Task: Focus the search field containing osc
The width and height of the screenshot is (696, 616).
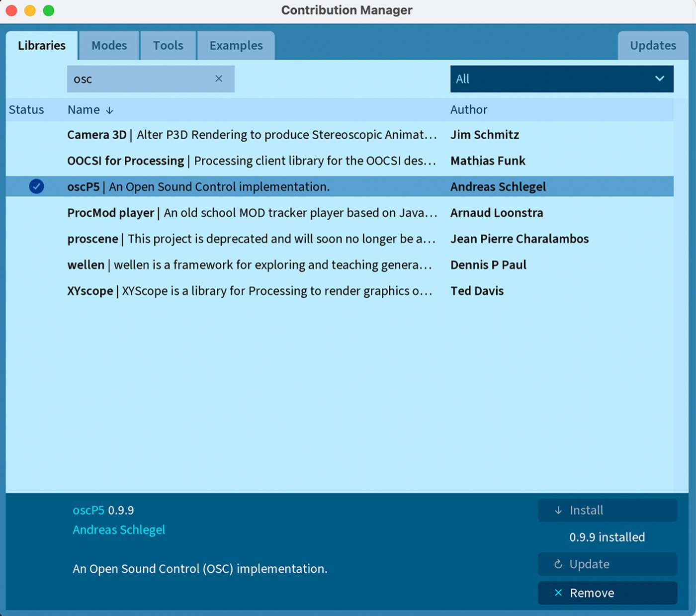Action: (142, 79)
